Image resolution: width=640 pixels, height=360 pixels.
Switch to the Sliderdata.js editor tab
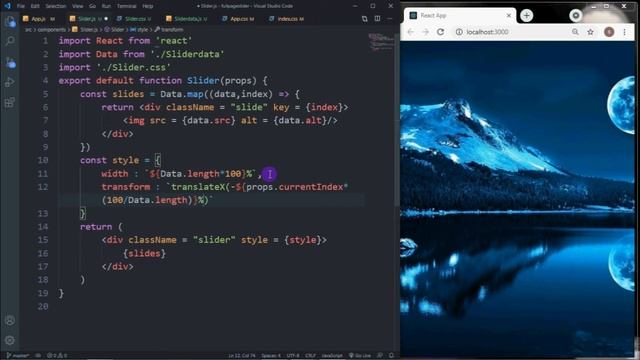(x=187, y=19)
